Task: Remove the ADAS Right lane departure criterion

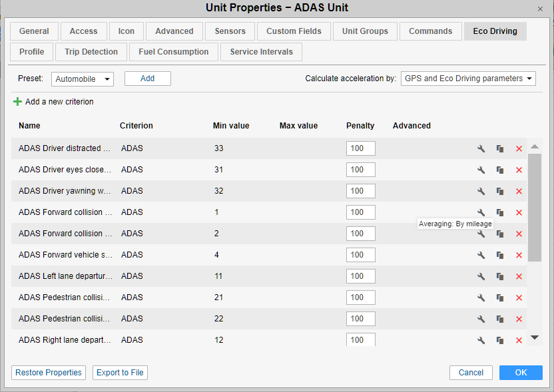Action: pos(519,340)
